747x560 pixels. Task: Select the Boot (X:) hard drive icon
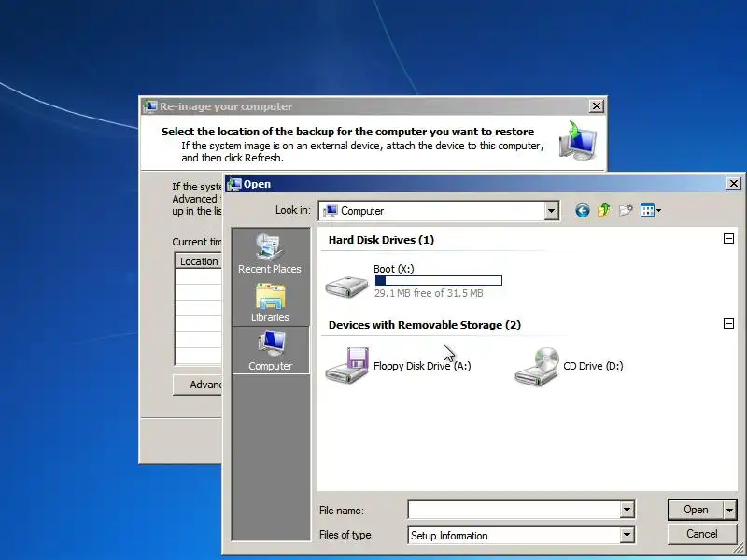pyautogui.click(x=346, y=287)
